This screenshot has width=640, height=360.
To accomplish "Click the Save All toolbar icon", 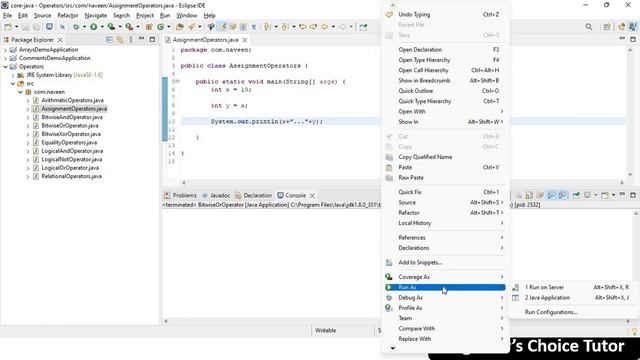I will coord(36,27).
